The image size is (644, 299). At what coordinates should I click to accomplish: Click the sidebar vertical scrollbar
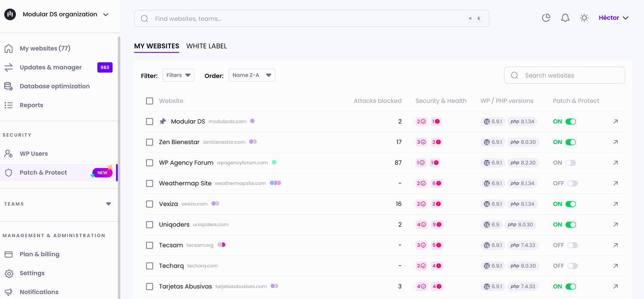click(119, 167)
